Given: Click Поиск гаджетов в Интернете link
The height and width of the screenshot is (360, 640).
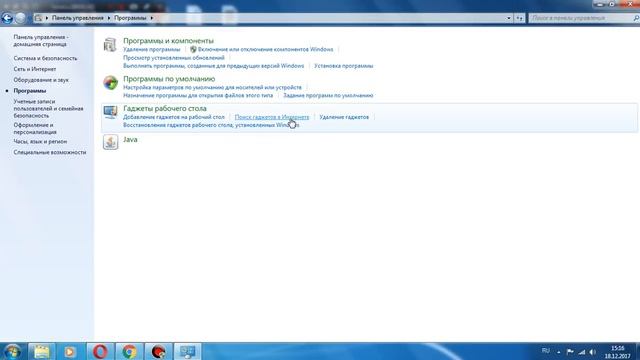Looking at the screenshot, I should [272, 117].
